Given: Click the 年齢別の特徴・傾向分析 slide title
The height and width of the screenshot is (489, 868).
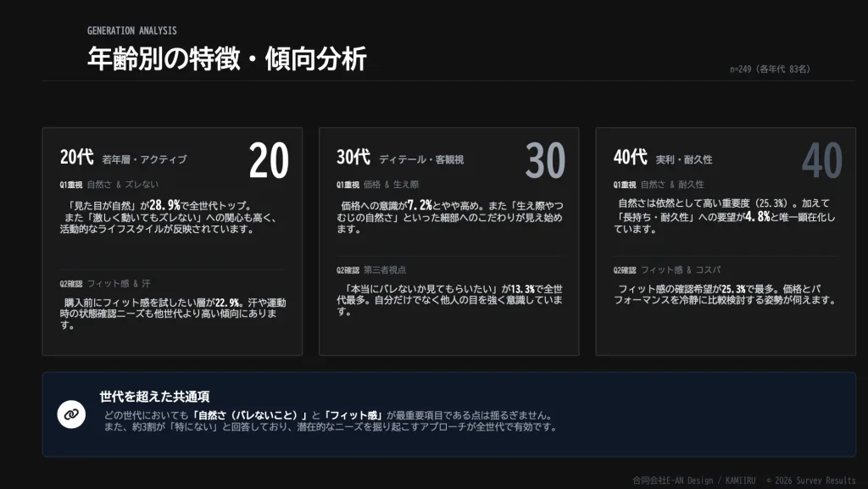Looking at the screenshot, I should tap(226, 59).
